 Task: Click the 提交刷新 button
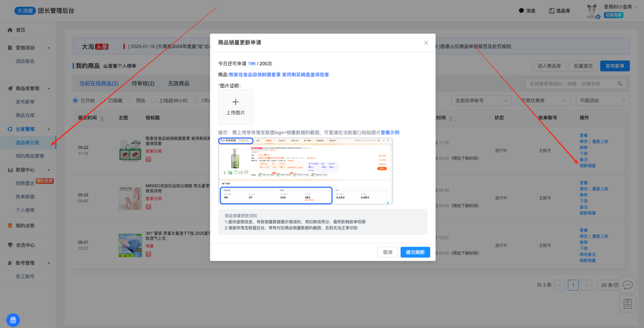(x=415, y=252)
